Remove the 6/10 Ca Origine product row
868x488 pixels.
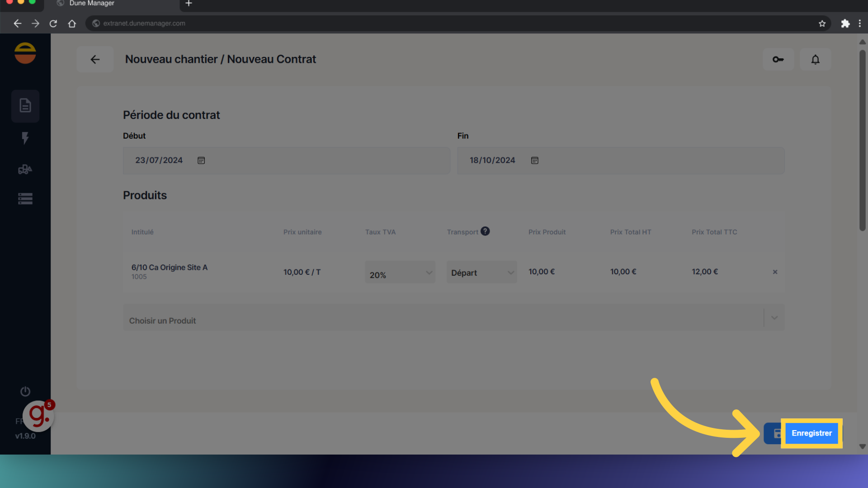pyautogui.click(x=775, y=272)
